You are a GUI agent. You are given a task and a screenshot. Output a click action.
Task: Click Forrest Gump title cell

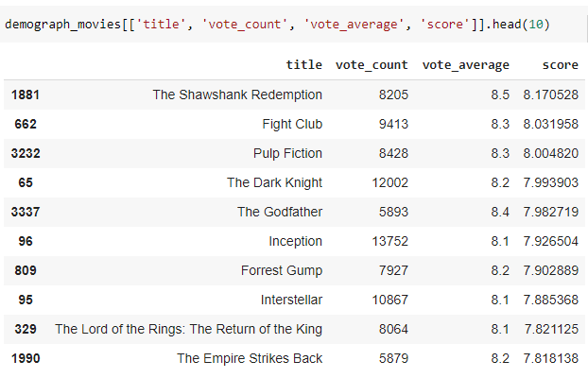282,270
